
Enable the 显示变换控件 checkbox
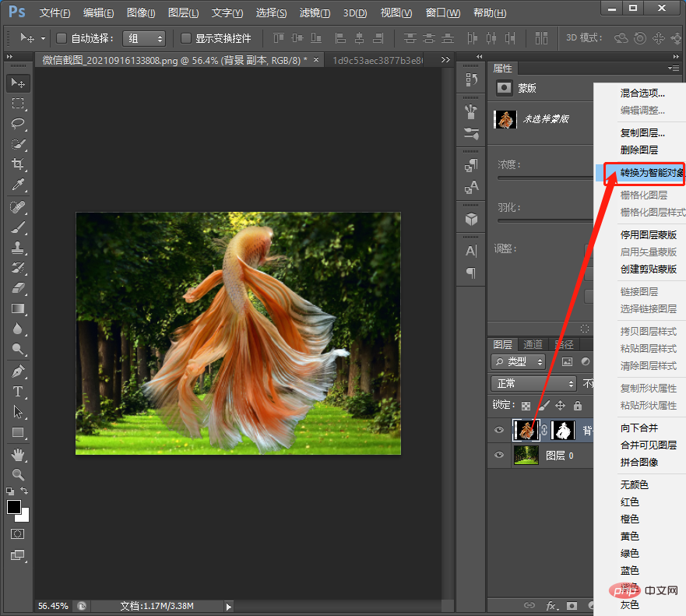[x=186, y=38]
